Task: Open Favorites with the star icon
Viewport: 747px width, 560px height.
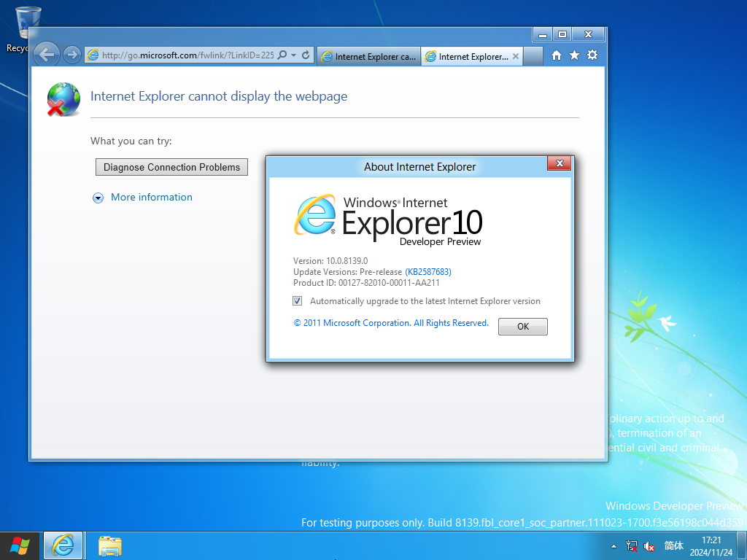Action: coord(575,55)
